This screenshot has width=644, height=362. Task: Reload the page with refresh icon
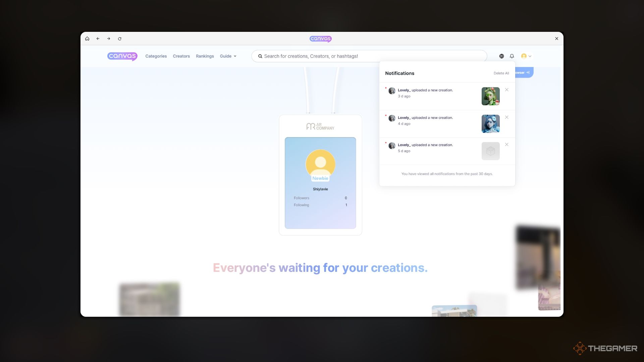[120, 39]
